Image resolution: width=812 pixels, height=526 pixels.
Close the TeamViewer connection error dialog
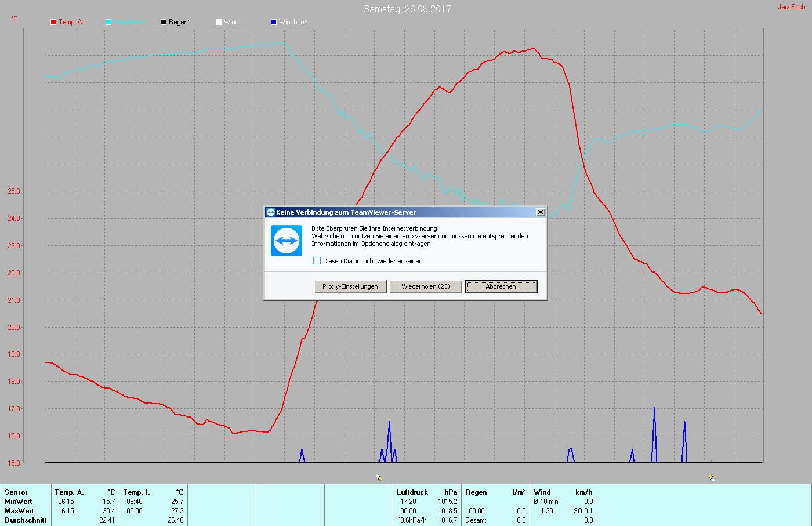pos(540,212)
